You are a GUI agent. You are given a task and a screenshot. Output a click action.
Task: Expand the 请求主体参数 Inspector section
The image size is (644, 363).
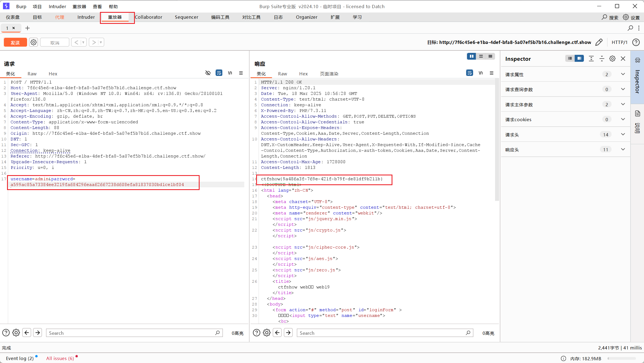coord(623,104)
